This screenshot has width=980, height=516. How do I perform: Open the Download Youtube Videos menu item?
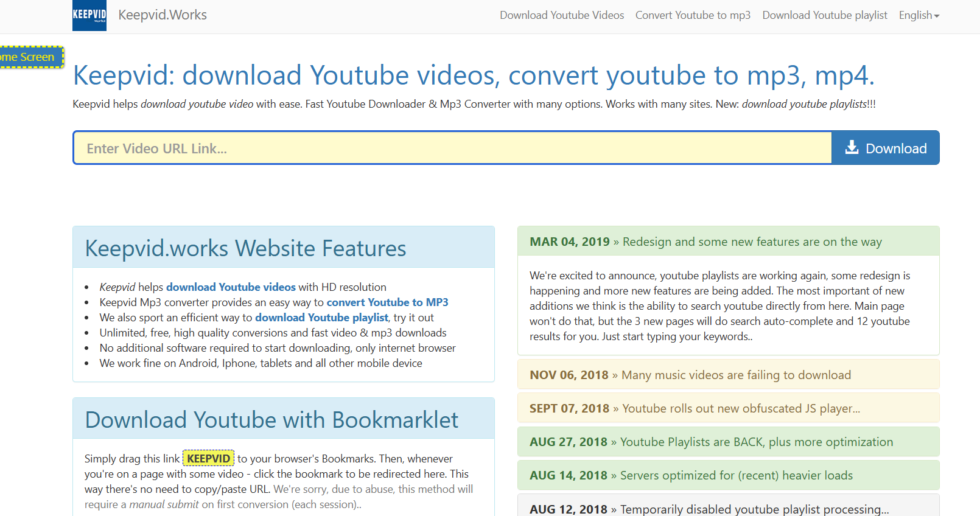pyautogui.click(x=562, y=15)
